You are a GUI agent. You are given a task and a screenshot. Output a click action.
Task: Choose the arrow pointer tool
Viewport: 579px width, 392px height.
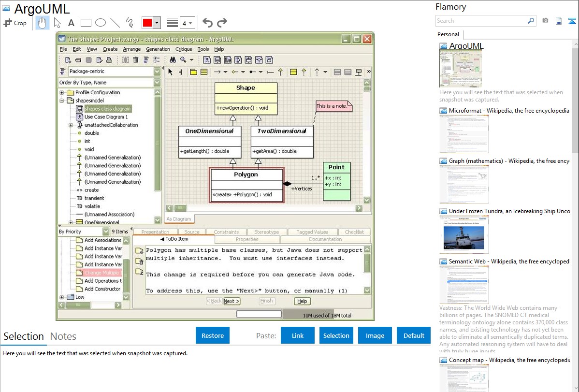[57, 23]
